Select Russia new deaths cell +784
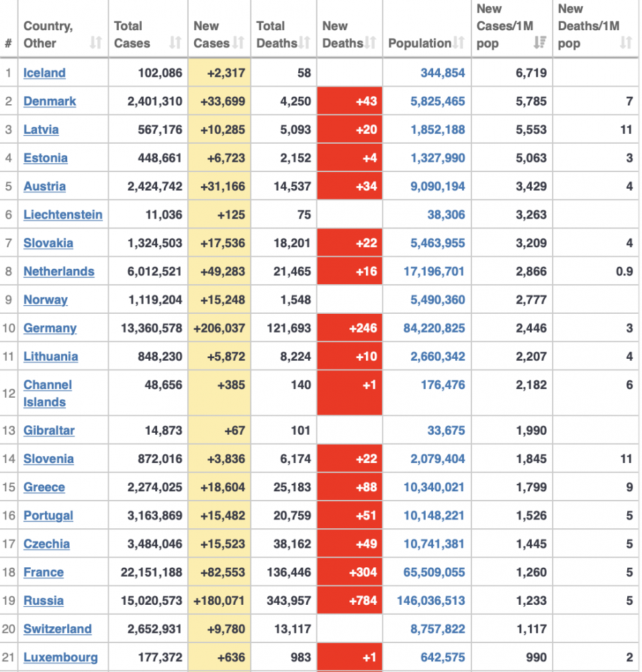Viewport: 642px width, 672px height. click(349, 600)
